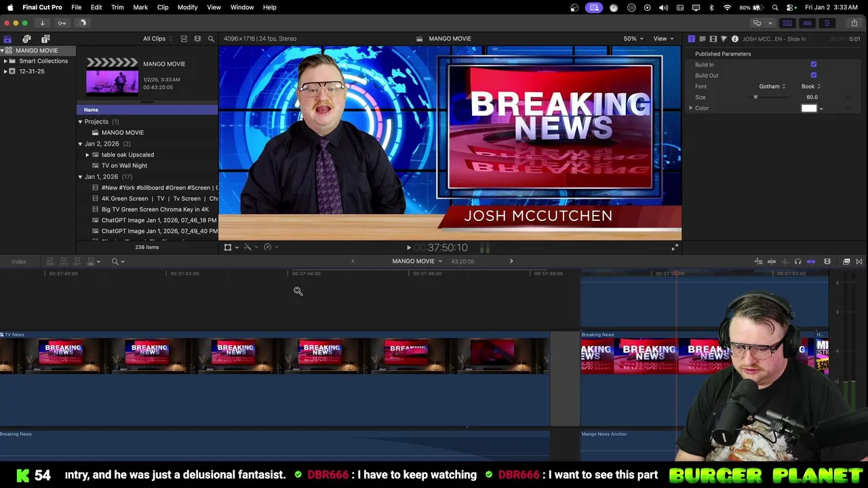Toggle the Inspector visibility button
The image size is (868, 488).
pos(827,23)
